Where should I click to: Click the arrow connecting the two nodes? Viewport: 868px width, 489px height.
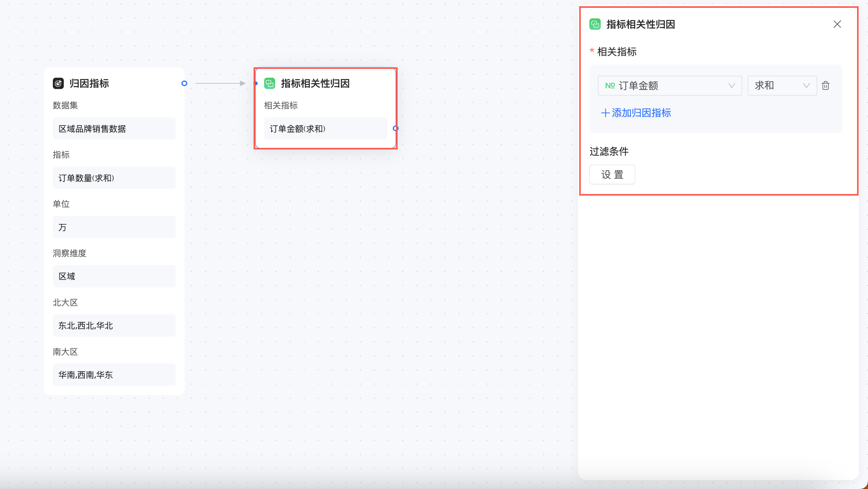coord(220,83)
